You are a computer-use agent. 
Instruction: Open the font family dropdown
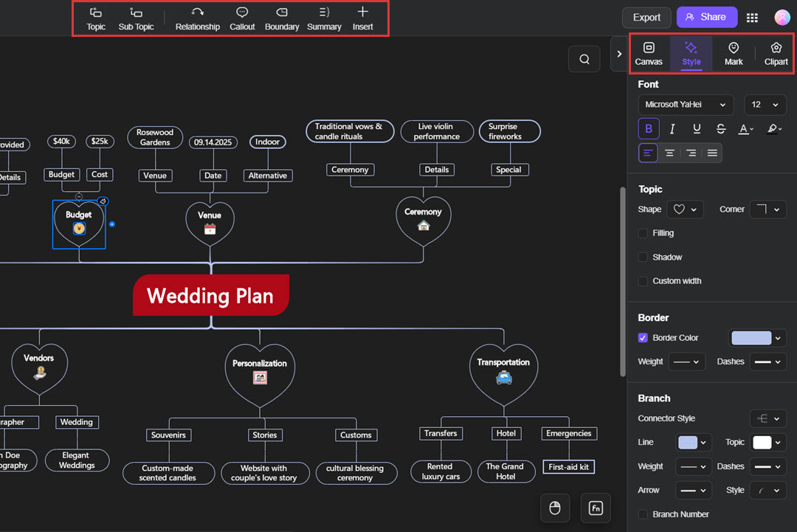click(x=685, y=104)
